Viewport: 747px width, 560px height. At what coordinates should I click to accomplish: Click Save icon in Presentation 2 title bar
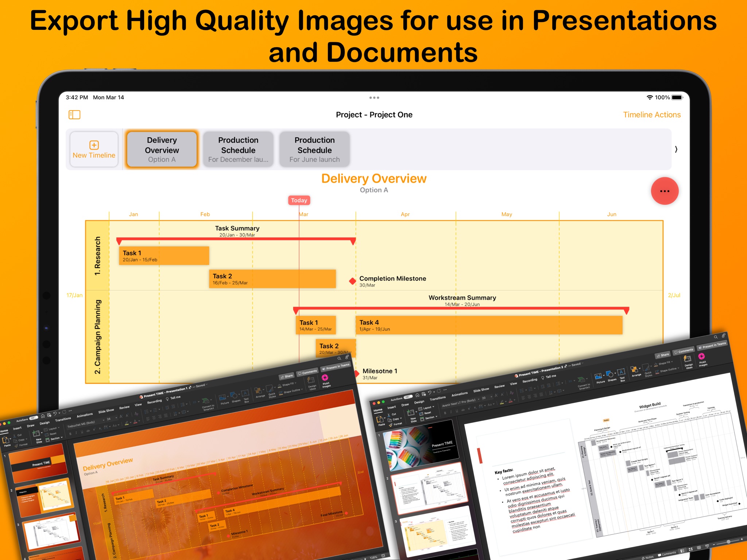(423, 394)
